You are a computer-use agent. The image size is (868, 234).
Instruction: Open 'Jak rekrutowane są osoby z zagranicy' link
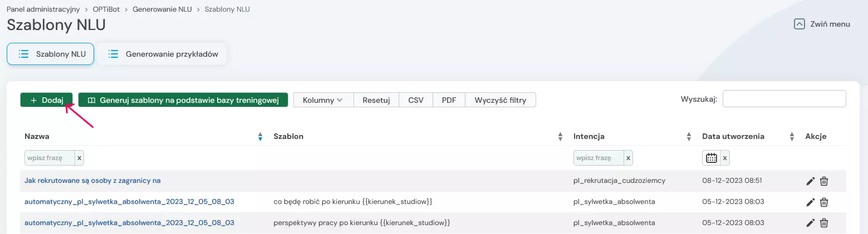click(92, 181)
